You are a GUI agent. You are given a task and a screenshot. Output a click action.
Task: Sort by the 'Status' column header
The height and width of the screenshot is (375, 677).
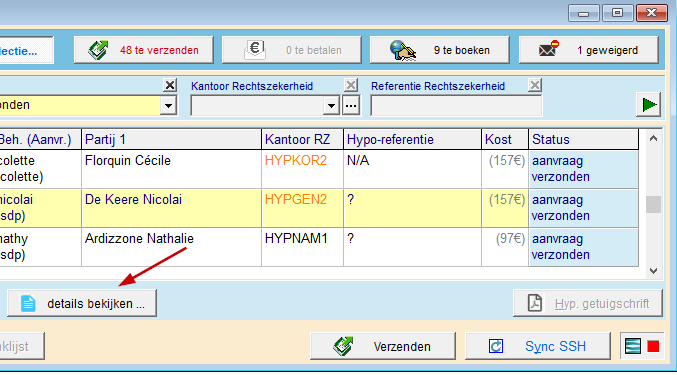click(583, 139)
